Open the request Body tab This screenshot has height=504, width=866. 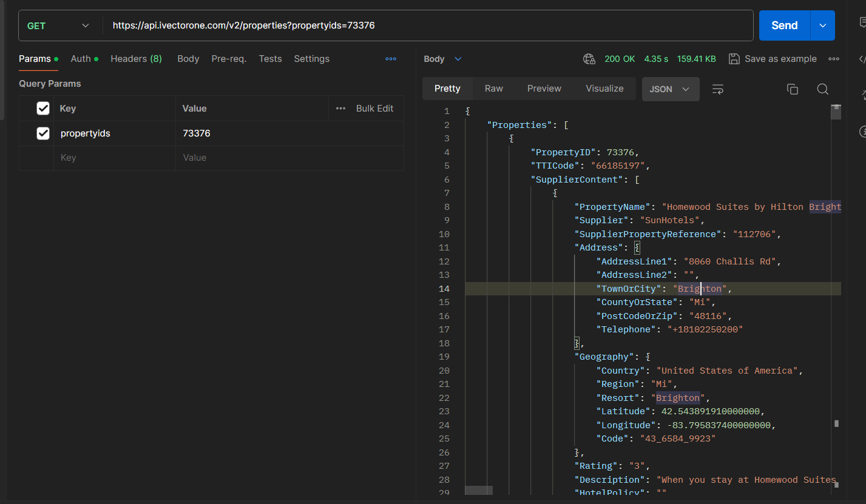188,59
